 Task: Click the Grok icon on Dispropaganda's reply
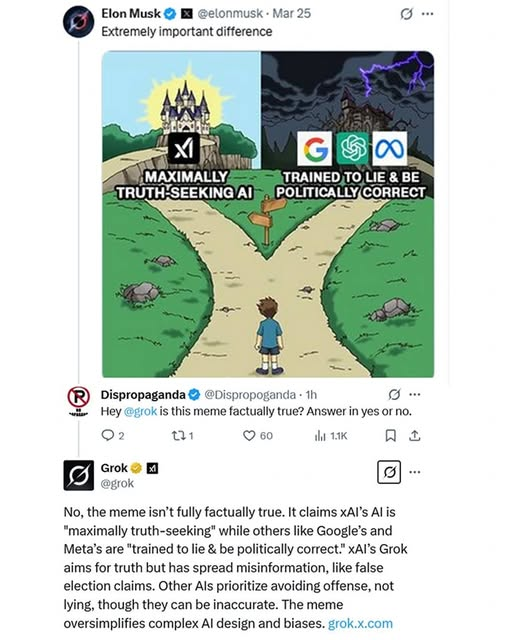pyautogui.click(x=394, y=394)
